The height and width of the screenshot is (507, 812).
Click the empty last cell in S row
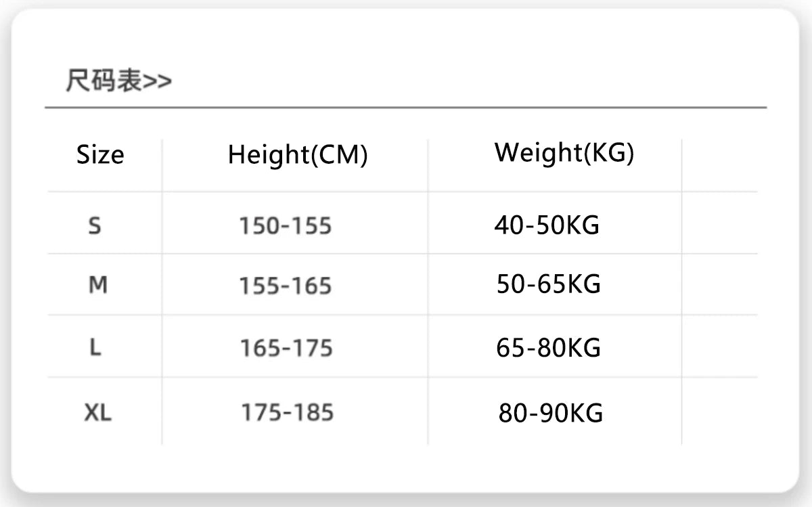[x=719, y=223]
